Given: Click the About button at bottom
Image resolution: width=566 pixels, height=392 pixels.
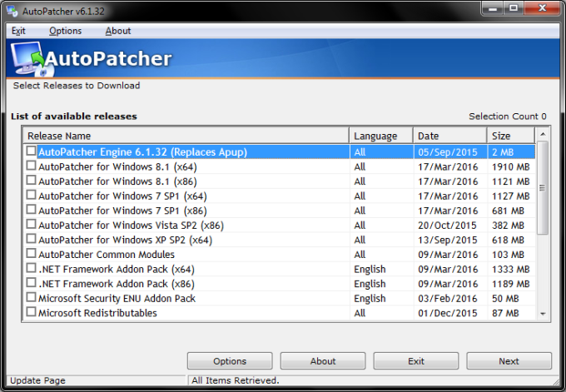Looking at the screenshot, I should click(323, 361).
